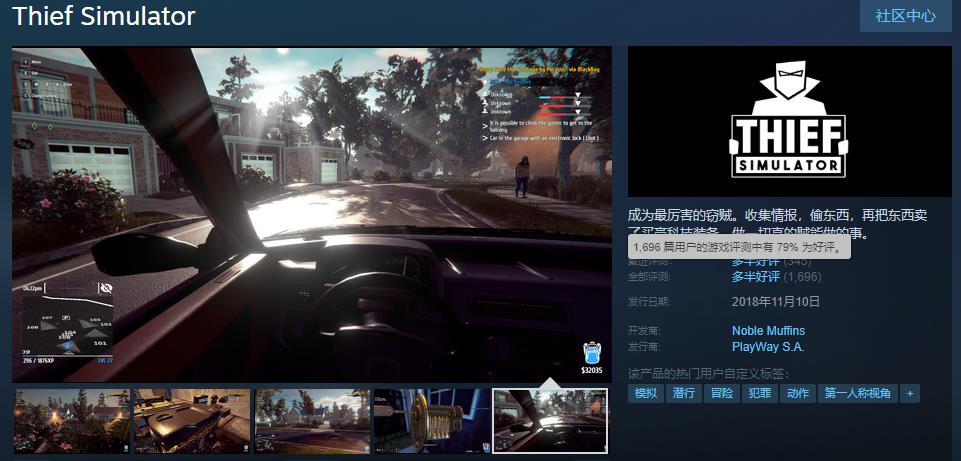
Task: Click the release date 2018年11月10日
Action: 775,302
